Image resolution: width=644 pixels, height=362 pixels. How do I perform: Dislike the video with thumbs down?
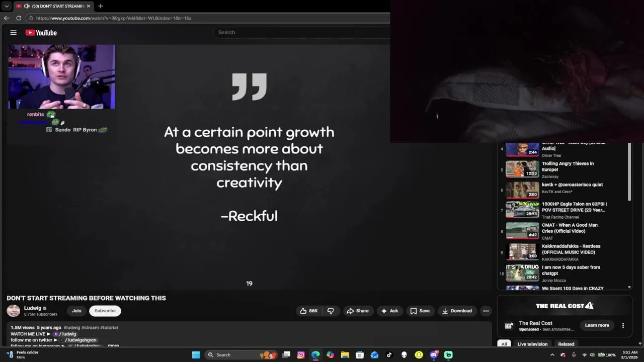pyautogui.click(x=331, y=311)
